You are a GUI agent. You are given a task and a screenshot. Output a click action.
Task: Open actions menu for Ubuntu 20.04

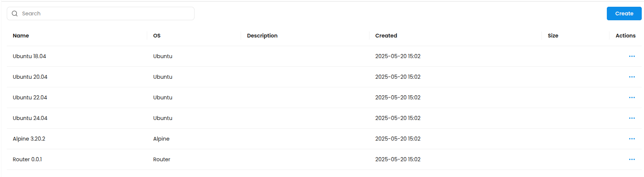632,77
